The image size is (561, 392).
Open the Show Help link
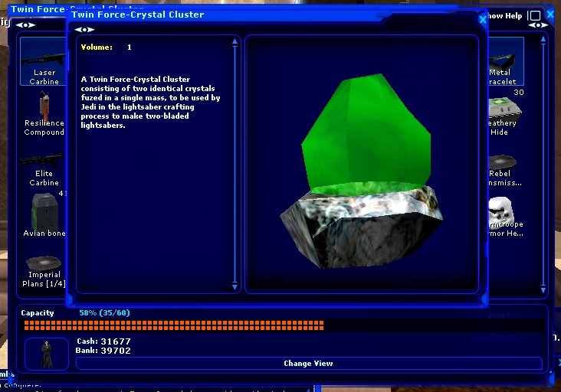click(507, 15)
